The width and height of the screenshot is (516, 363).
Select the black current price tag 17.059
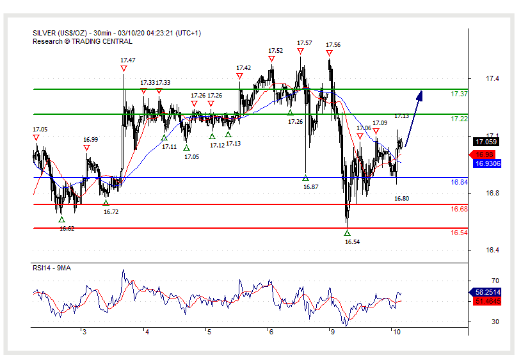[486, 142]
